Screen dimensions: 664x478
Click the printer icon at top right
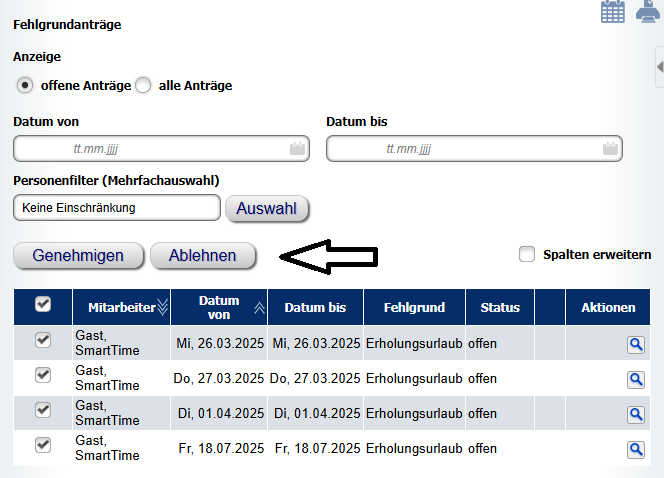tap(648, 11)
